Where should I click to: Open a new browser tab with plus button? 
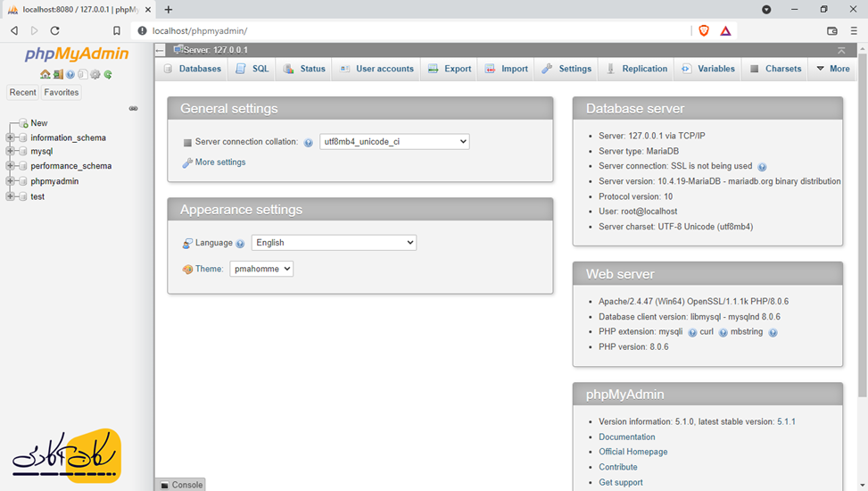(x=169, y=10)
